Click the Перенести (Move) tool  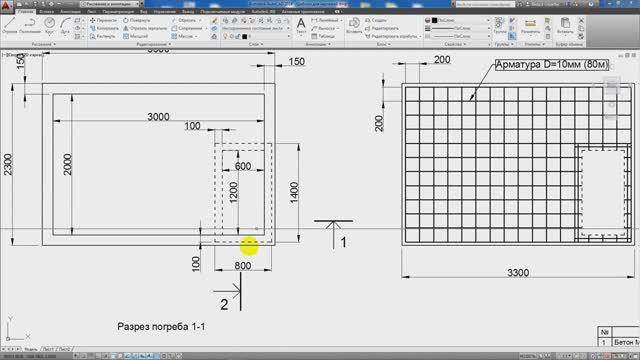tap(104, 20)
